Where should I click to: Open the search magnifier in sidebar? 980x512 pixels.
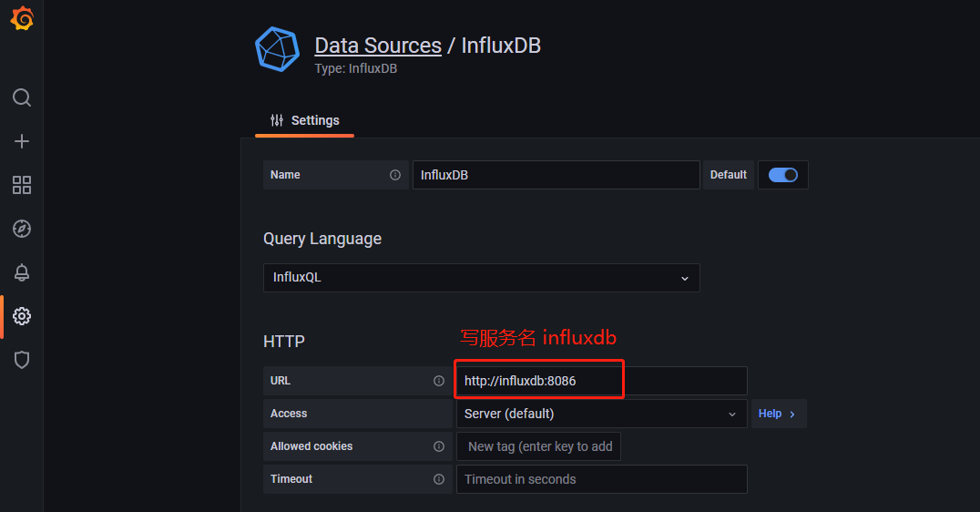coord(22,97)
